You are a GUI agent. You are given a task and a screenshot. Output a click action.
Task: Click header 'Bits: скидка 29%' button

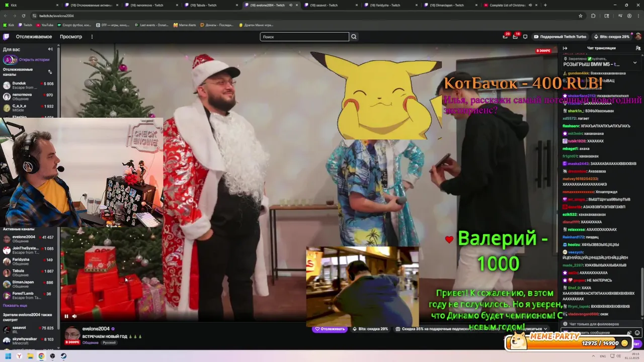611,37
